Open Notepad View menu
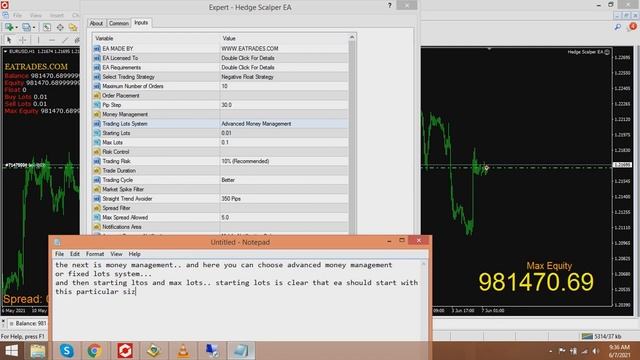Viewport: 640px width, 360px height. 116,254
